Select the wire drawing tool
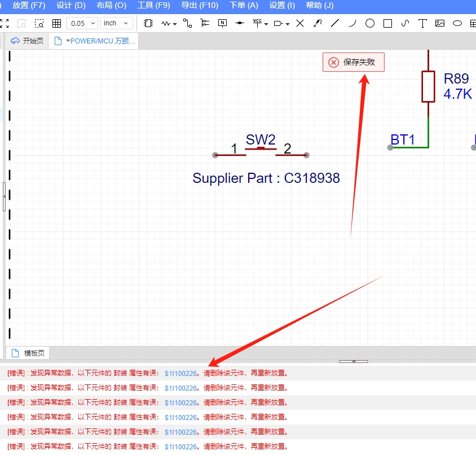 pyautogui.click(x=187, y=23)
